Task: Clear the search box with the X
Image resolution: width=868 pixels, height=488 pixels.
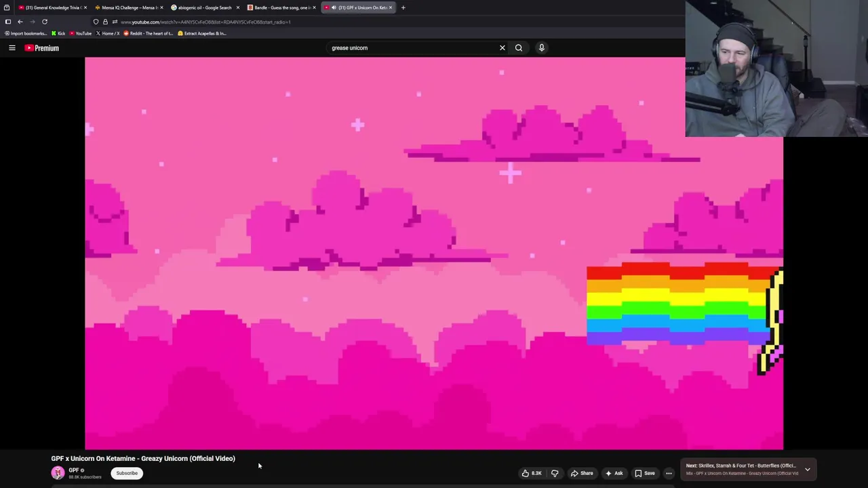Action: click(x=502, y=48)
